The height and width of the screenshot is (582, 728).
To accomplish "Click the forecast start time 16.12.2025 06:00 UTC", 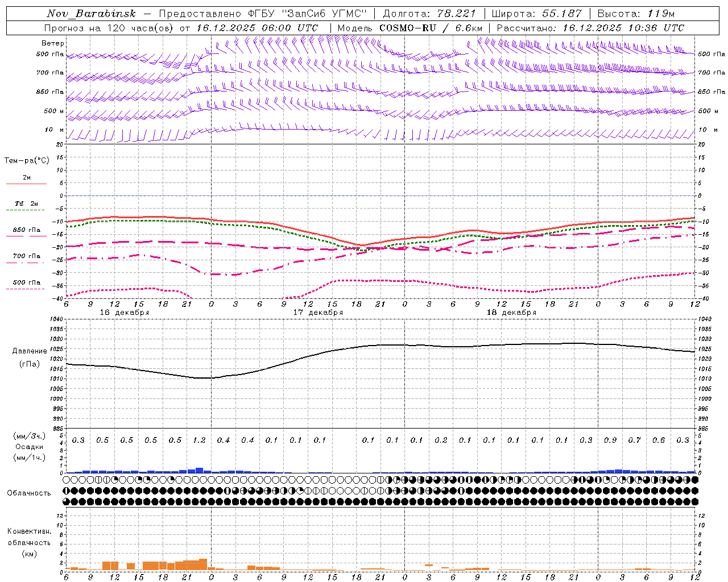I will point(257,28).
